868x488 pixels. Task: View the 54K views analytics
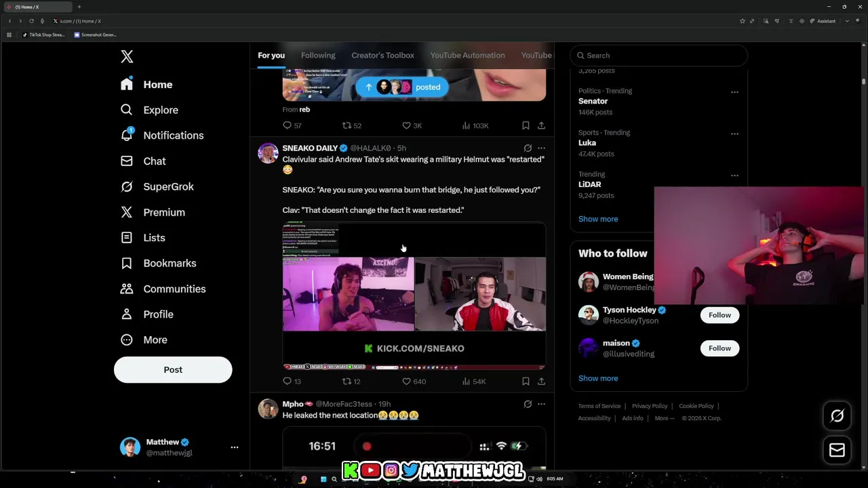click(x=474, y=382)
